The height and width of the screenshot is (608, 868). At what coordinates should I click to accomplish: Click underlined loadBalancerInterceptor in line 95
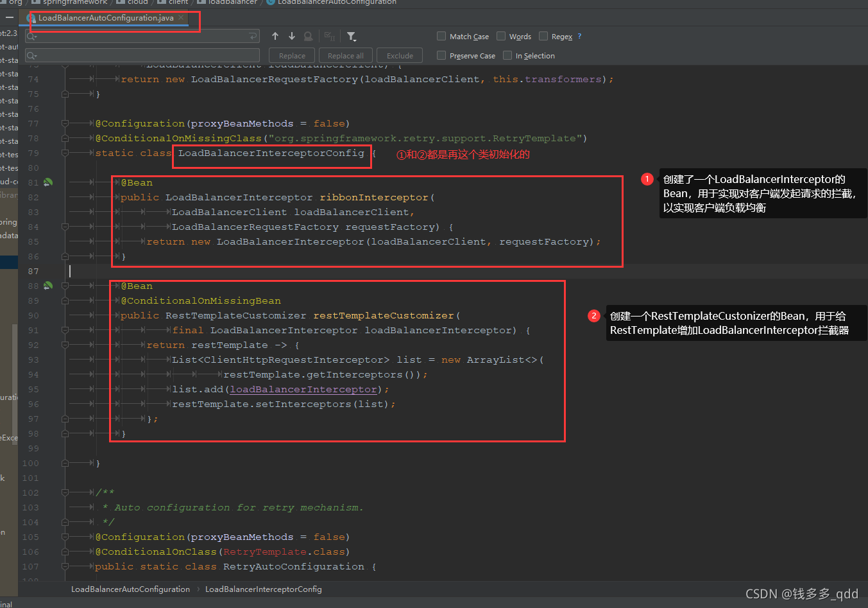[x=303, y=389]
